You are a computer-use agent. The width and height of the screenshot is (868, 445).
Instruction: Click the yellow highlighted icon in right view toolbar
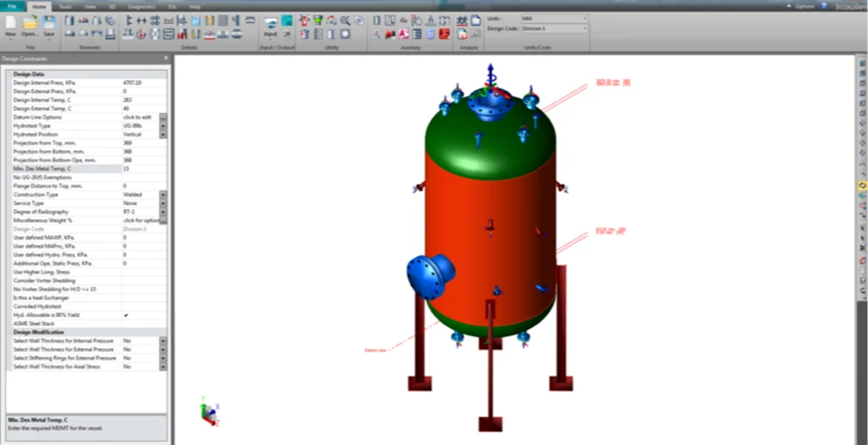862,185
